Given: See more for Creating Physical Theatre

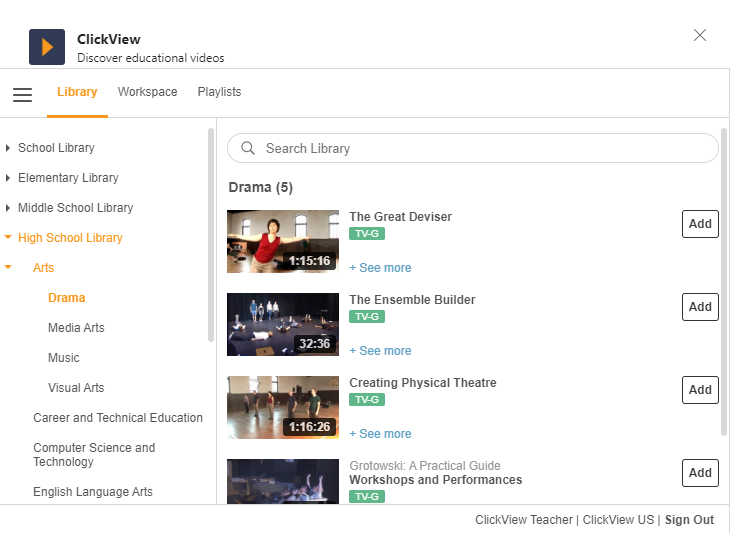Looking at the screenshot, I should pyautogui.click(x=380, y=433).
